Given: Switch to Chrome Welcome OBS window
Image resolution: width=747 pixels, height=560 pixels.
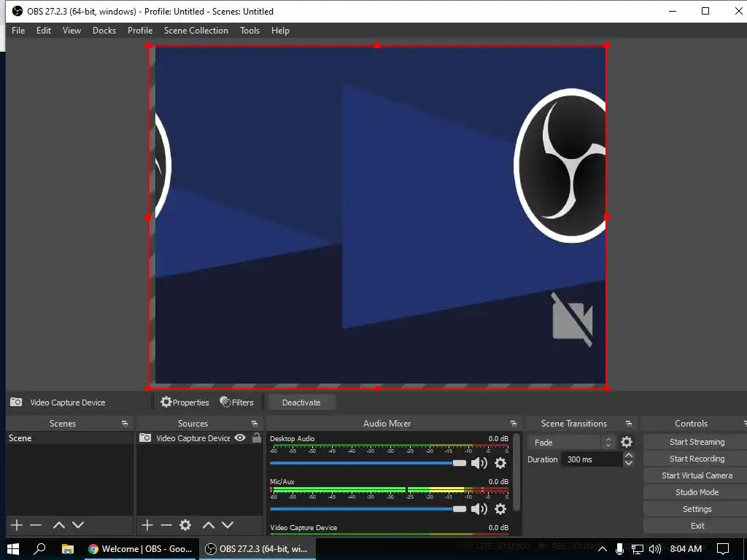Looking at the screenshot, I should point(141,549).
